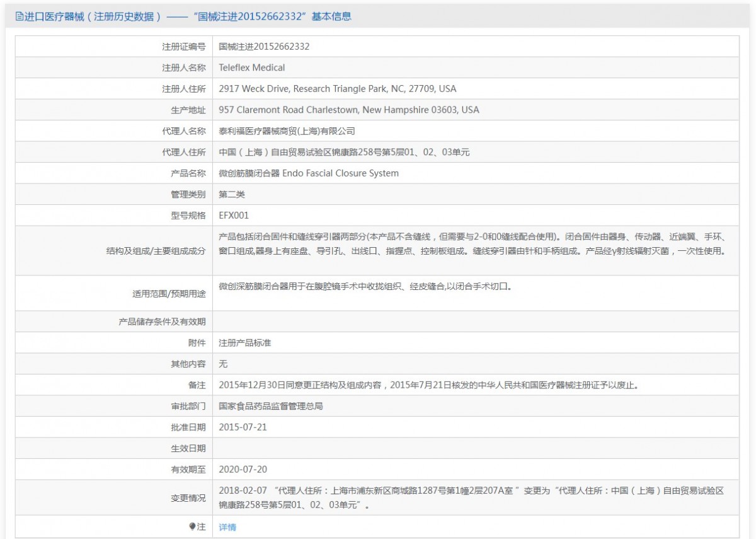Click the attachment value 注册产品标准
Viewport: 756px width, 539px height.
pyautogui.click(x=245, y=343)
